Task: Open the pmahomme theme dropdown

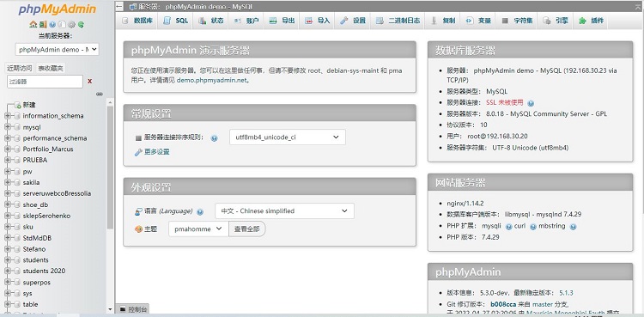Action: [198, 229]
